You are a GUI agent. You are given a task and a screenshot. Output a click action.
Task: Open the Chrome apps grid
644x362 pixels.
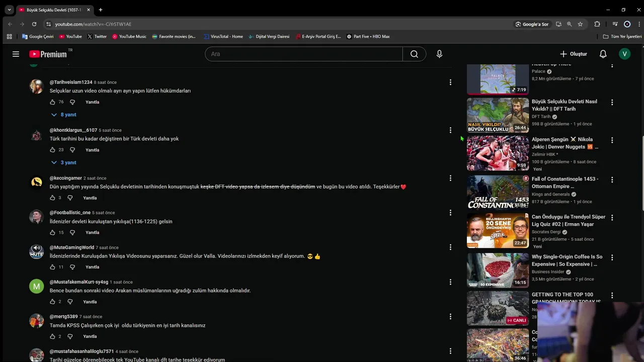9,36
